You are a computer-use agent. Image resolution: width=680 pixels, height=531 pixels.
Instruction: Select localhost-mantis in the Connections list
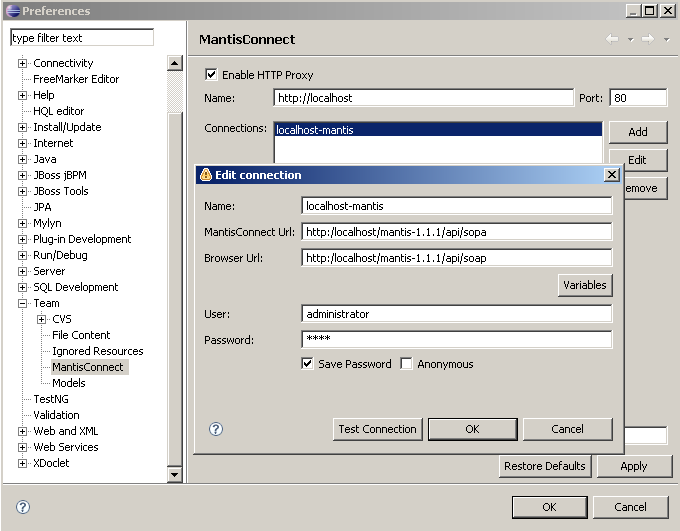315,130
